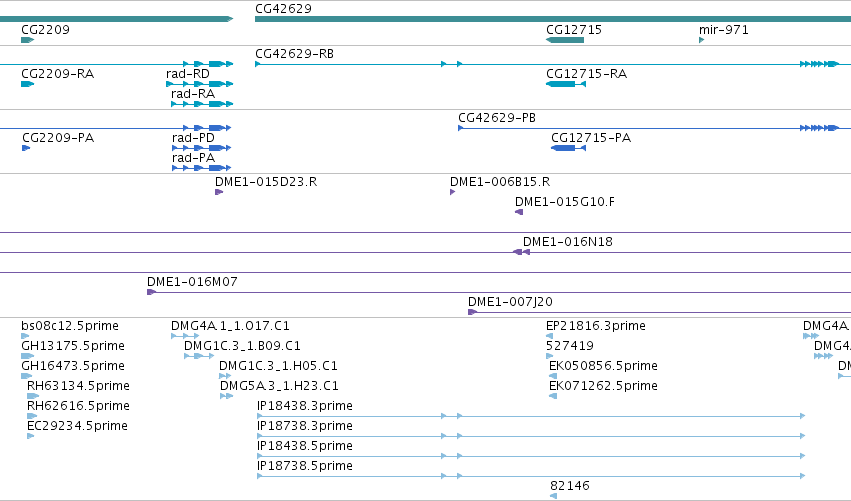Click the mir-971 small arrow glyph

[701, 40]
